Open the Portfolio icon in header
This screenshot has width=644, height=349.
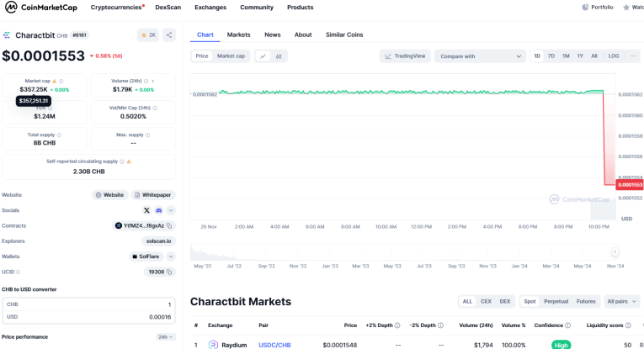coord(585,8)
